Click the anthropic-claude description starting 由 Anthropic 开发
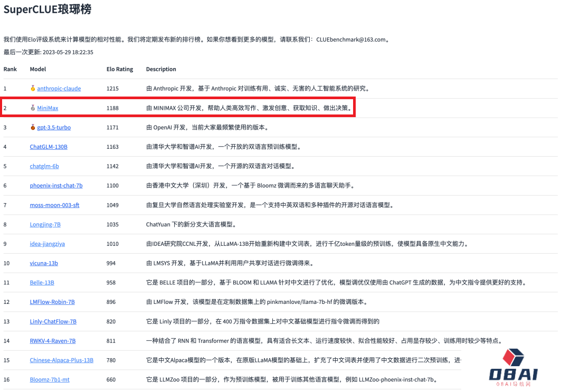 (x=258, y=89)
